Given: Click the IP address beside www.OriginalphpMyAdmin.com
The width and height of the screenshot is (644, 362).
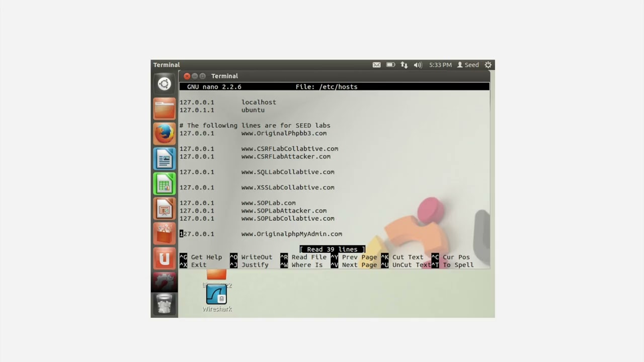Looking at the screenshot, I should 197,234.
